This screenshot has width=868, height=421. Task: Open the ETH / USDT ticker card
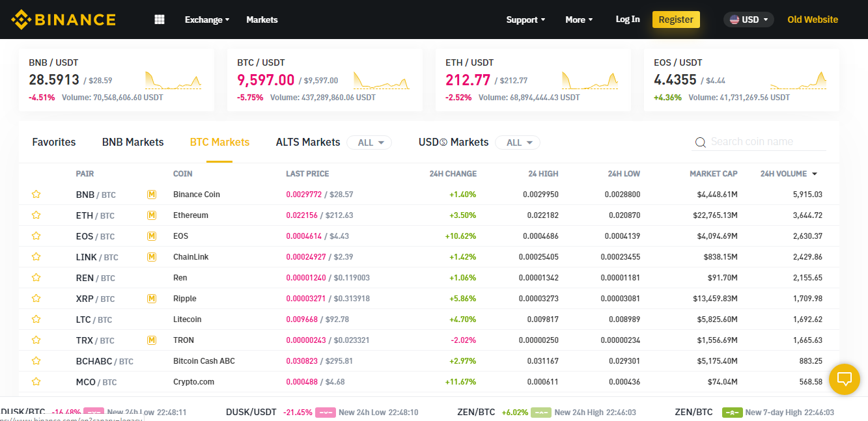533,80
